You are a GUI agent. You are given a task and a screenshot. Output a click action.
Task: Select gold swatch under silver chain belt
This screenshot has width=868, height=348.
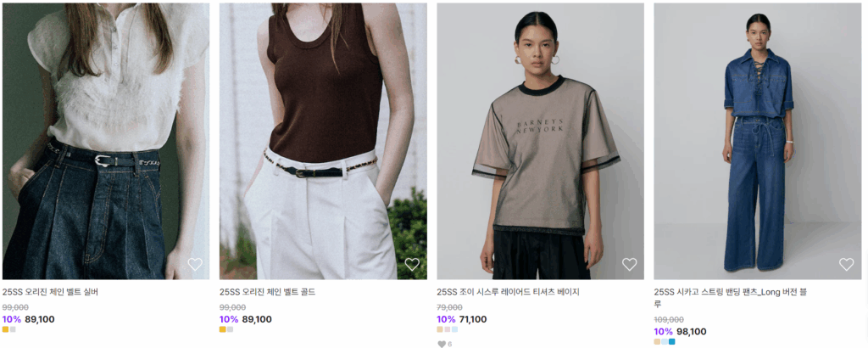click(6, 329)
